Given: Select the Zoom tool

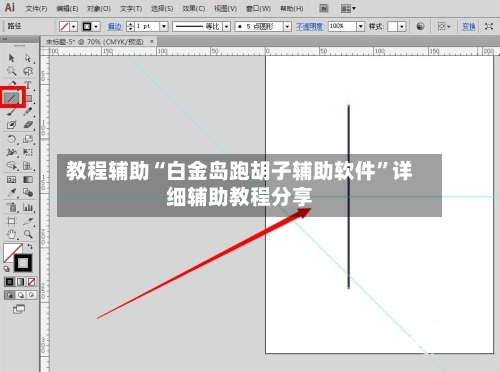Looking at the screenshot, I should (x=28, y=234).
